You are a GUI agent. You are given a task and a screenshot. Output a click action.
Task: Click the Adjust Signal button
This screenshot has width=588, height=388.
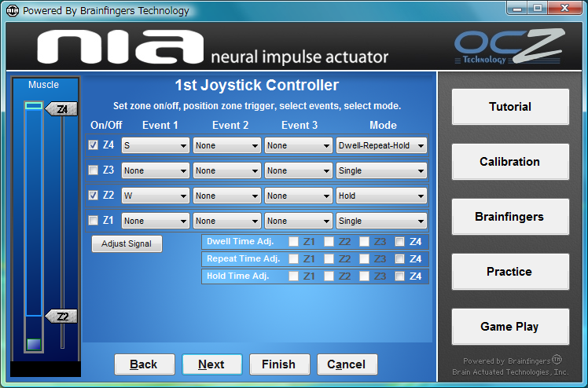(x=127, y=243)
